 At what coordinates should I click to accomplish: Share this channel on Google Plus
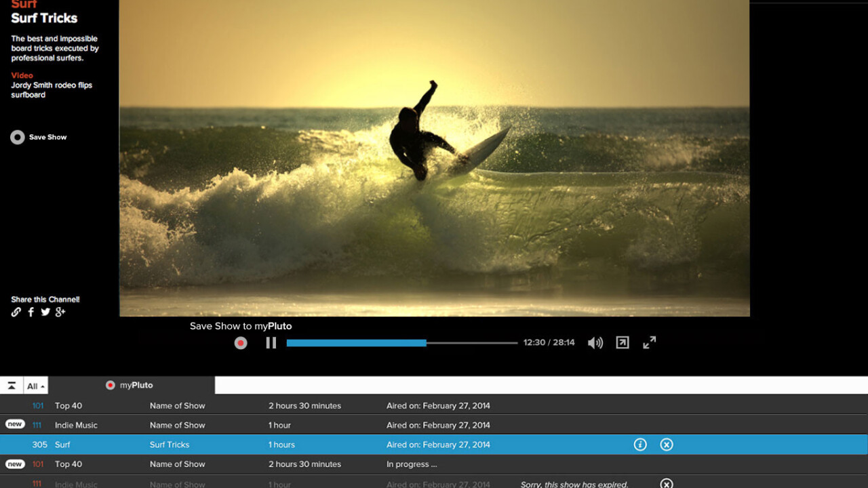[60, 312]
